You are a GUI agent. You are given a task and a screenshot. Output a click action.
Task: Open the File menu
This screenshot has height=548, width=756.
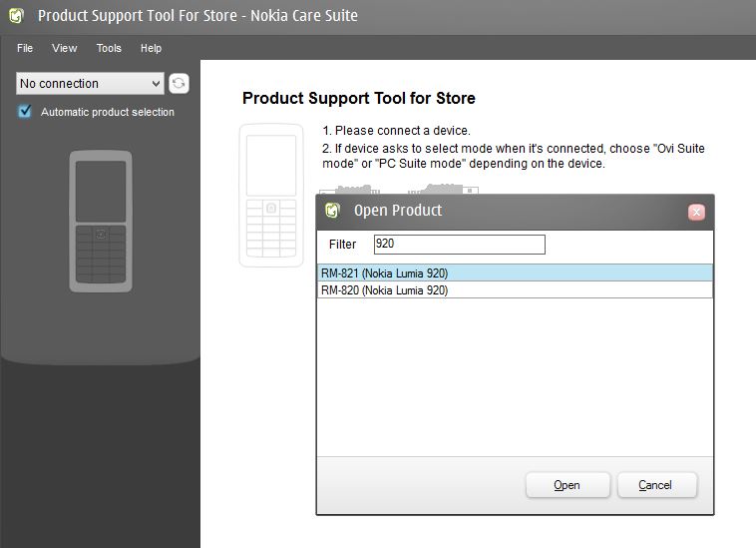pyautogui.click(x=25, y=48)
